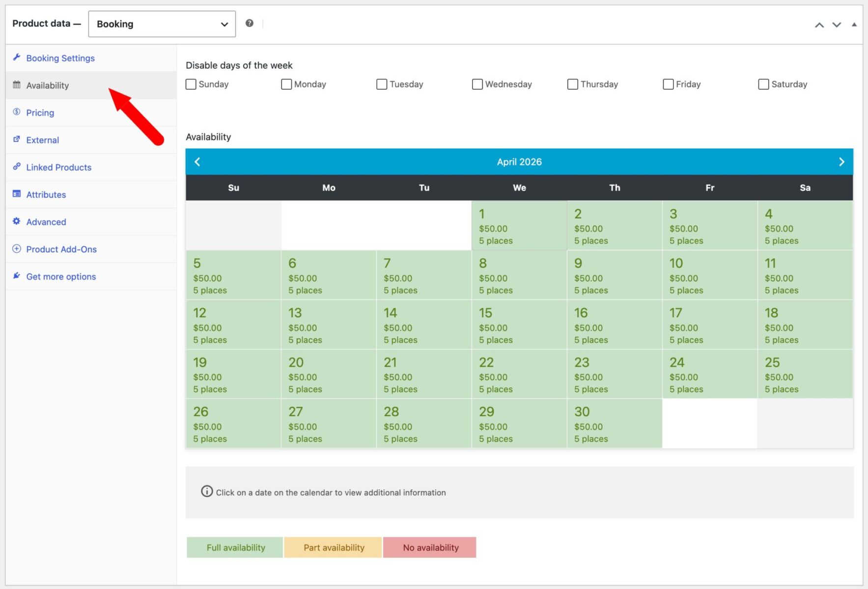Screen dimensions: 868x589
Task: Select the Full availability green legend swatch
Action: (234, 547)
